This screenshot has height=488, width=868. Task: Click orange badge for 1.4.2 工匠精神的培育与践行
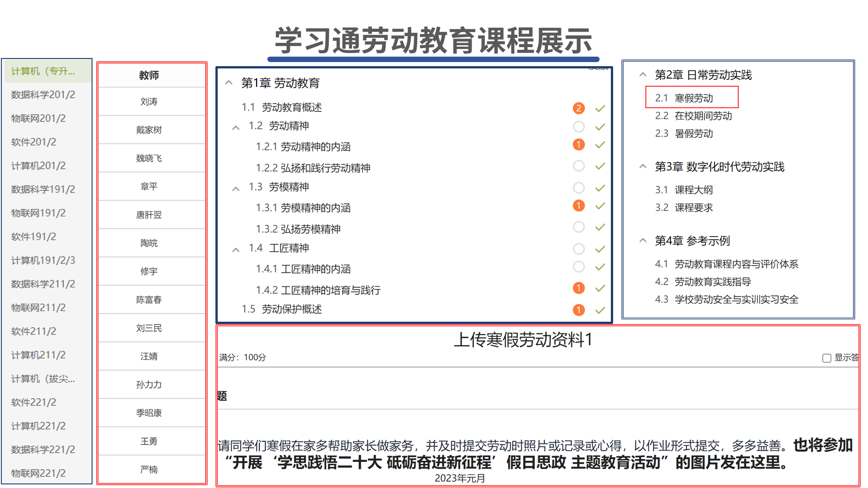pyautogui.click(x=578, y=288)
